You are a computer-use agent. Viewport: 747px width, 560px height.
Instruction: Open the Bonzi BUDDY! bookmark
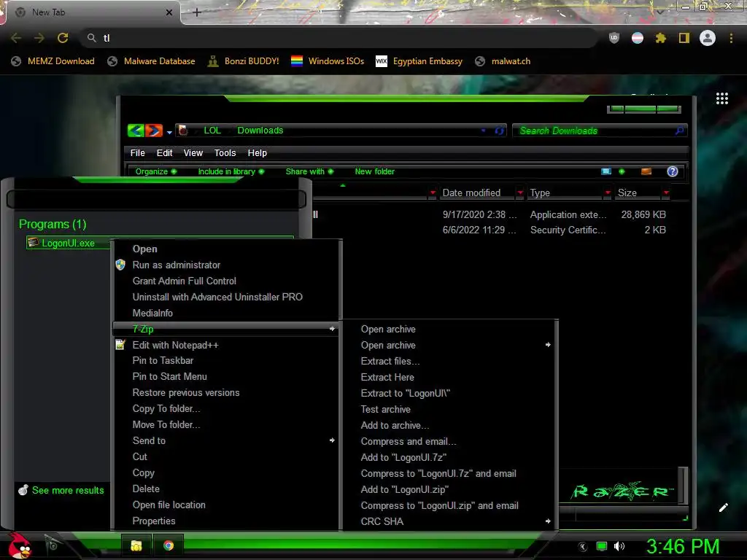click(x=244, y=61)
